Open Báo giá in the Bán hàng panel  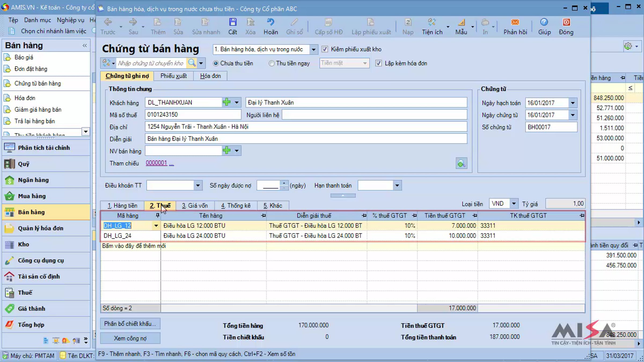tap(24, 57)
